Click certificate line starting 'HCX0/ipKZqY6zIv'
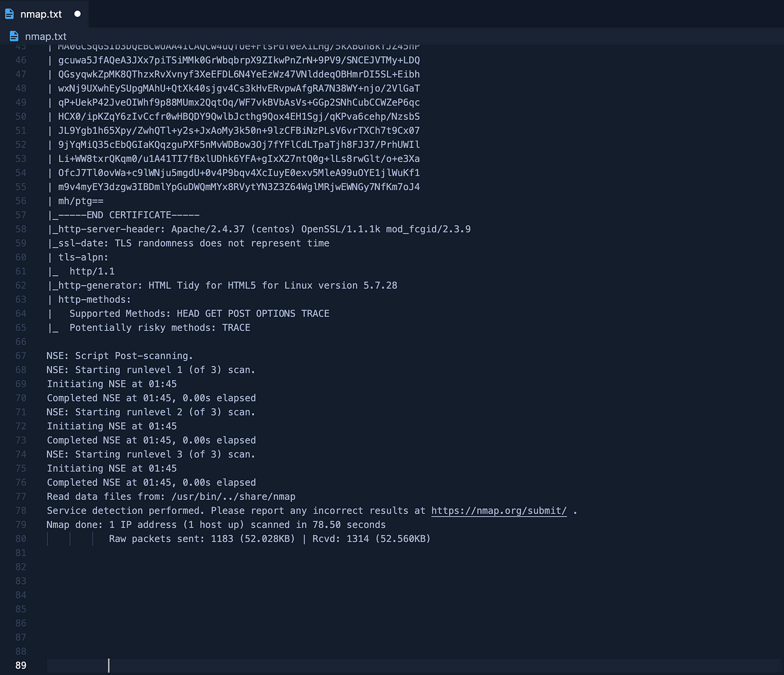 click(x=234, y=116)
